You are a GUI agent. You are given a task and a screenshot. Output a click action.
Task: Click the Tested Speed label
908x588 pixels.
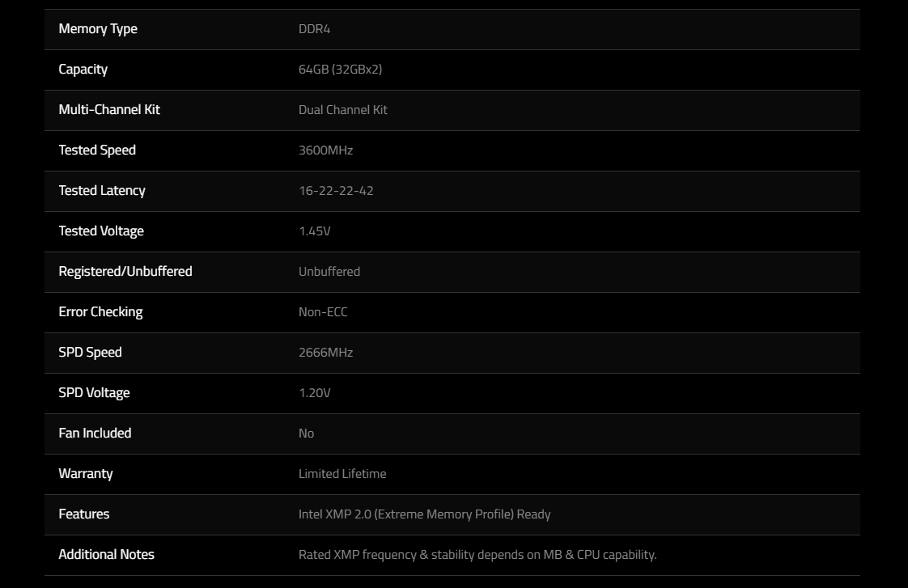coord(97,150)
